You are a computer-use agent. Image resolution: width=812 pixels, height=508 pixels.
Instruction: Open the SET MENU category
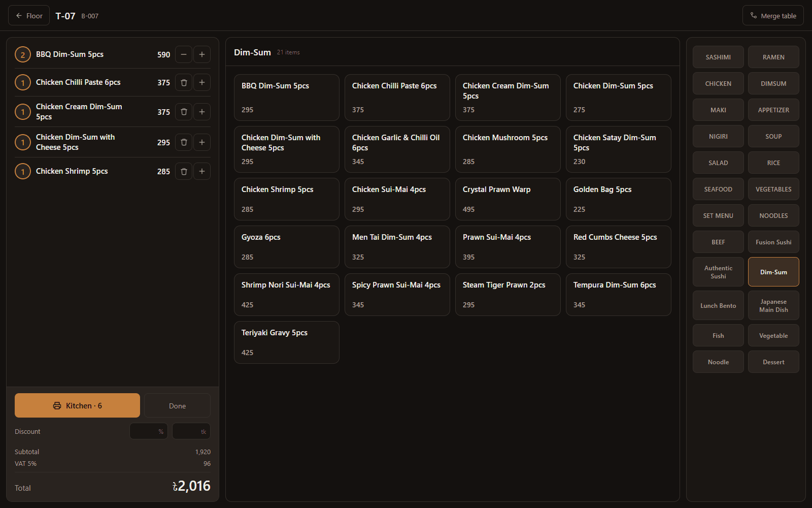tap(718, 215)
